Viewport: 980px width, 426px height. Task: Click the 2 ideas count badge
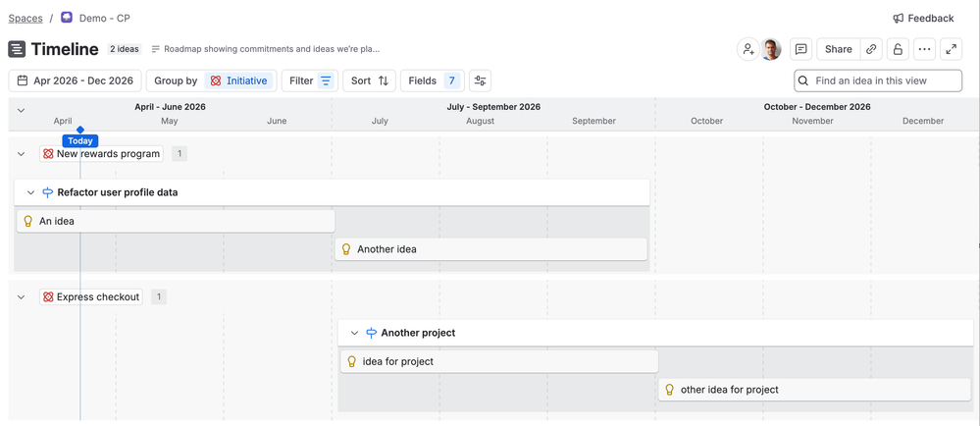coord(125,49)
